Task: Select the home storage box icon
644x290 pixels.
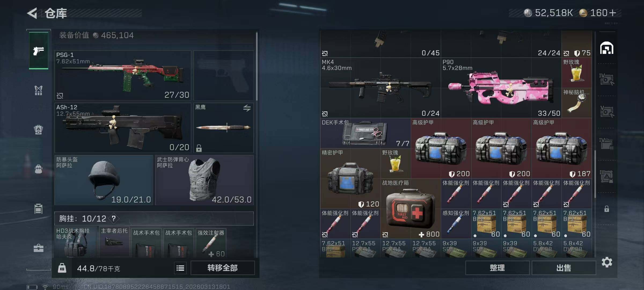Action: pos(607,48)
